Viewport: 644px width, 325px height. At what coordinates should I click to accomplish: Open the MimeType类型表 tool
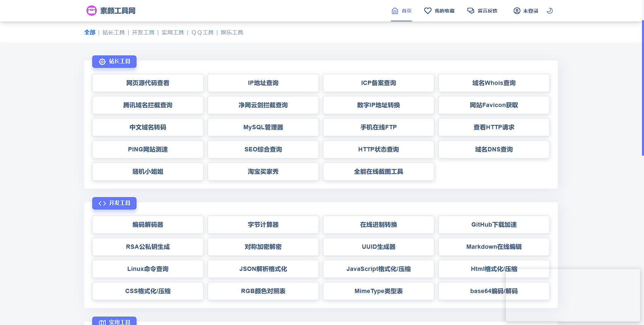coord(379,291)
